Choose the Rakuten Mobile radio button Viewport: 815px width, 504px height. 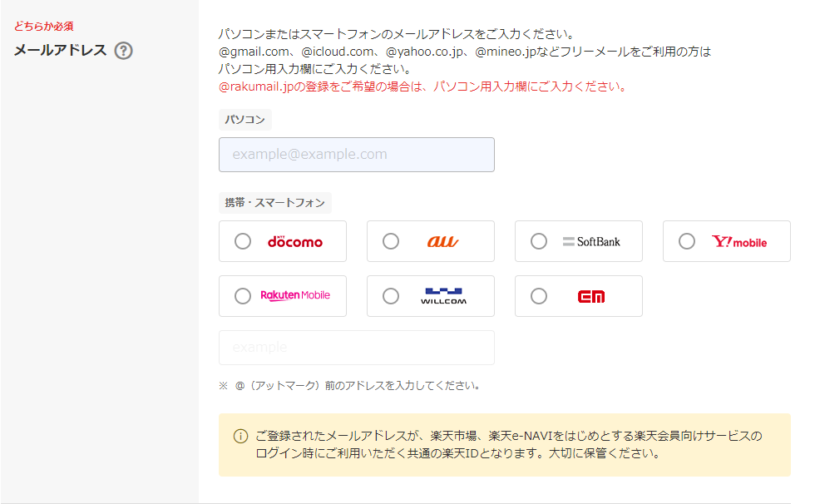coord(243,296)
